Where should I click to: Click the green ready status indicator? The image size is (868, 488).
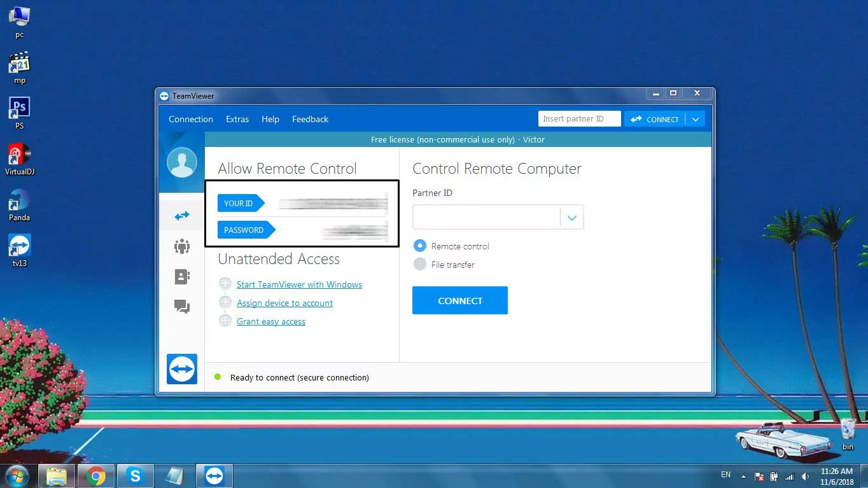click(x=218, y=377)
